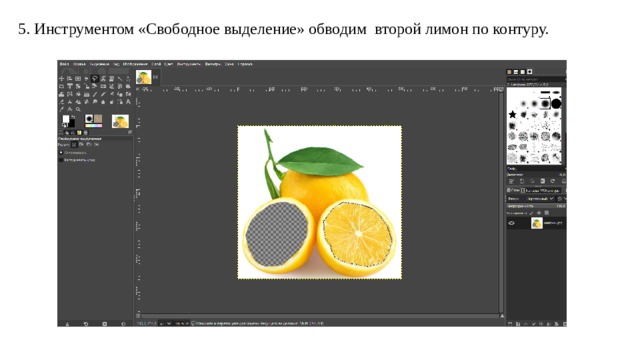Click the white foreground color swatch

pyautogui.click(x=66, y=119)
